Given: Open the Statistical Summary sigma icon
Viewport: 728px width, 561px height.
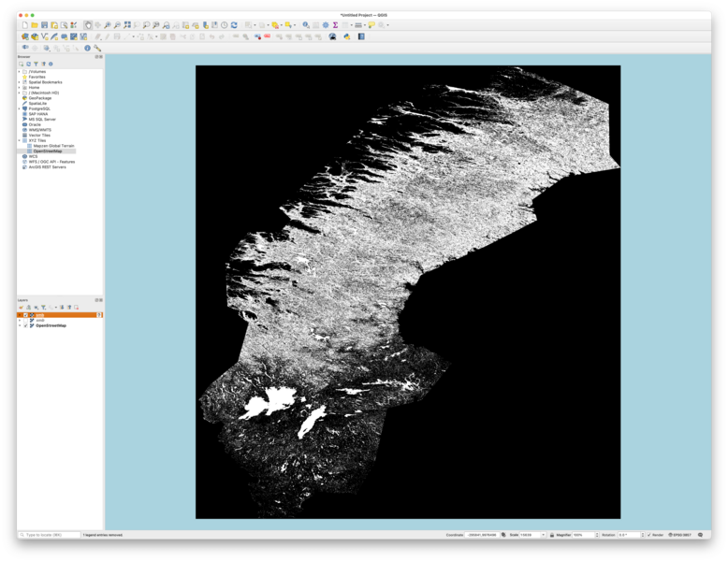Looking at the screenshot, I should (x=335, y=25).
